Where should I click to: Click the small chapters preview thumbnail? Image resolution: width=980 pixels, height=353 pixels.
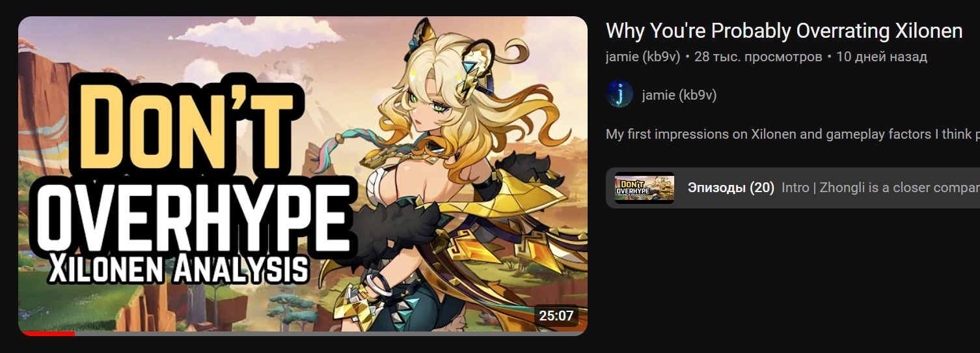(644, 188)
